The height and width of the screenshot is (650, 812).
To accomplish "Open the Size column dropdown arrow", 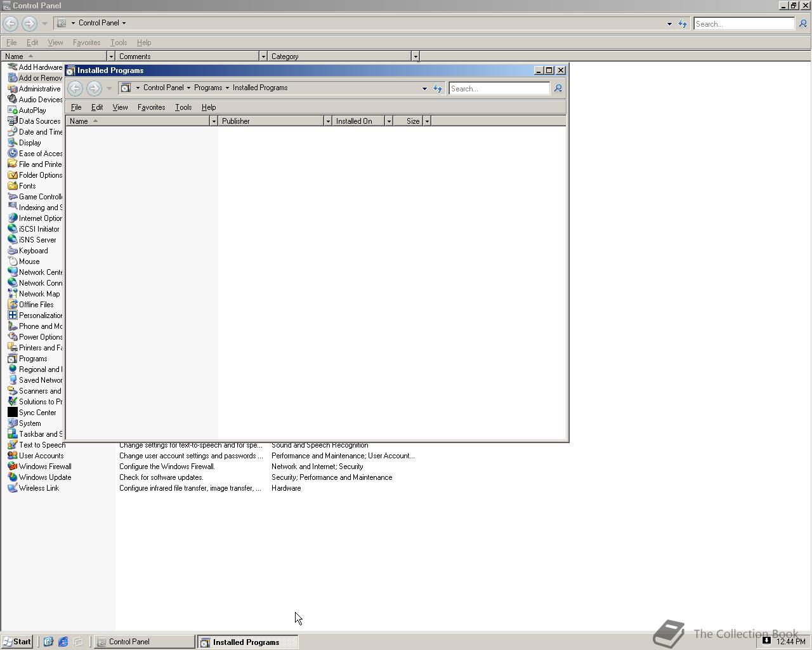I will pyautogui.click(x=427, y=121).
